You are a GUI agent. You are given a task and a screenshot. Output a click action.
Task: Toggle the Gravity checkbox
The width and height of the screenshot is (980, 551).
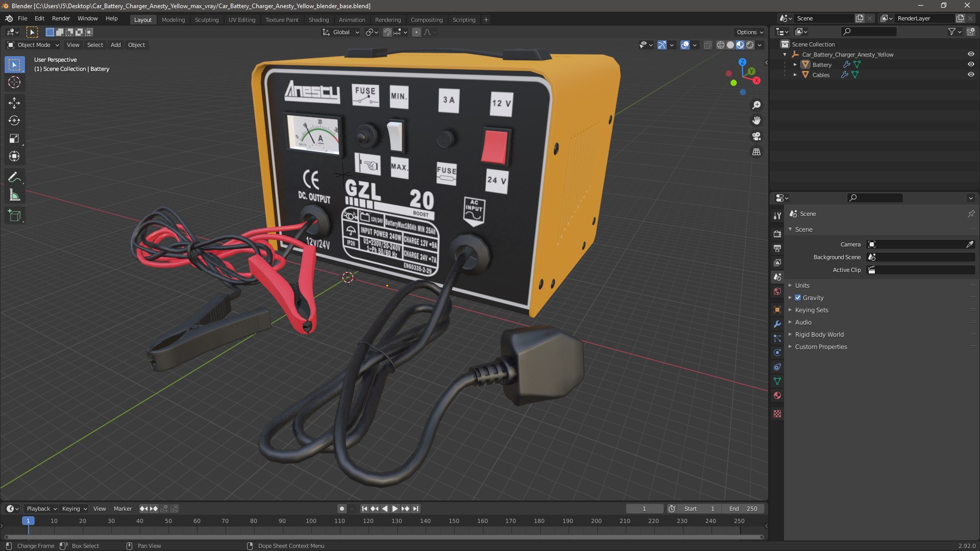[798, 297]
